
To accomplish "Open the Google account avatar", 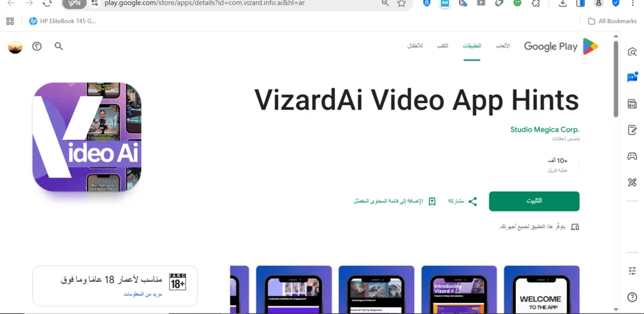I will tap(15, 47).
